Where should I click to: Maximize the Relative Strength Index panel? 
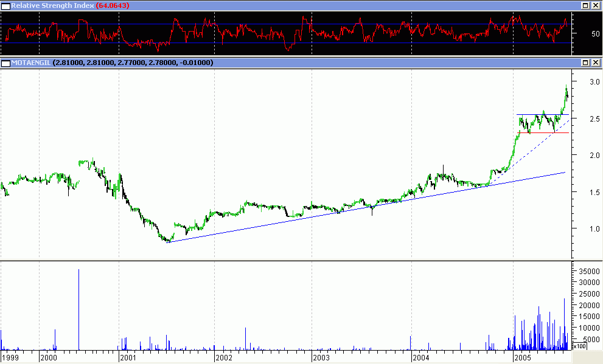585,5
